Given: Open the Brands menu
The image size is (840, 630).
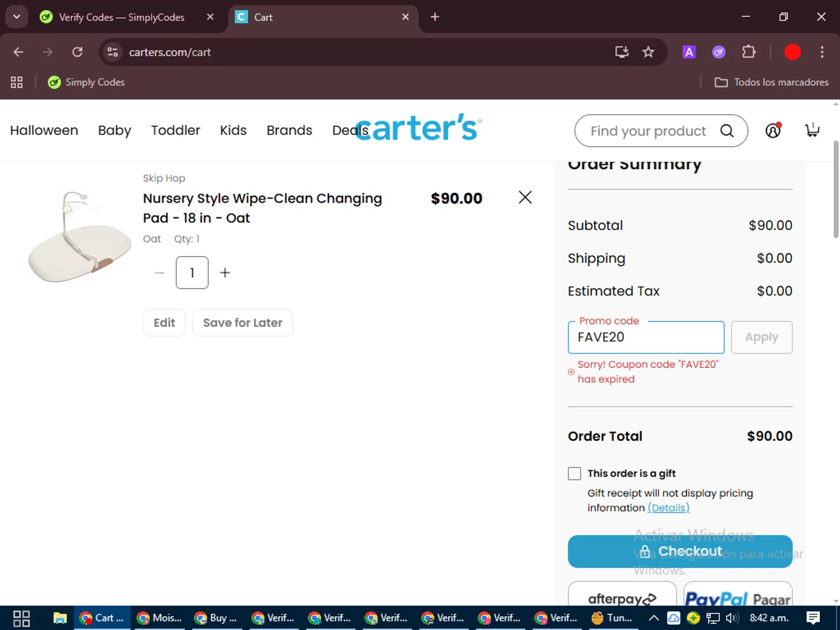Looking at the screenshot, I should [x=290, y=130].
